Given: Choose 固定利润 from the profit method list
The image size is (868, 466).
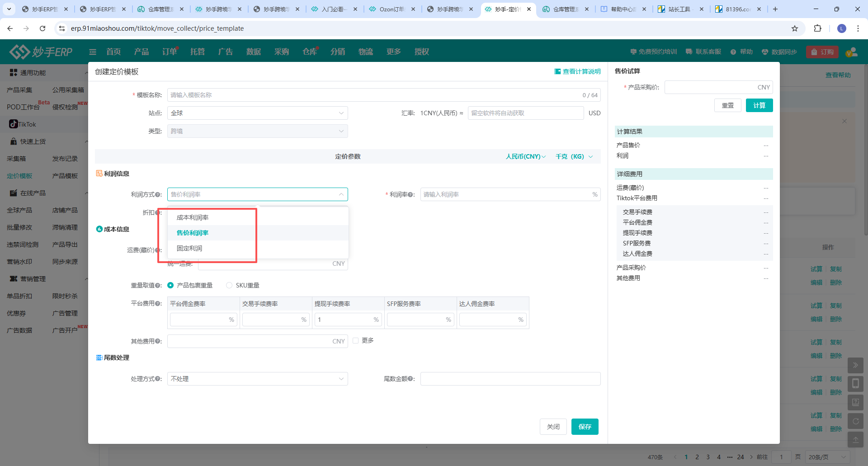Looking at the screenshot, I should pos(189,248).
